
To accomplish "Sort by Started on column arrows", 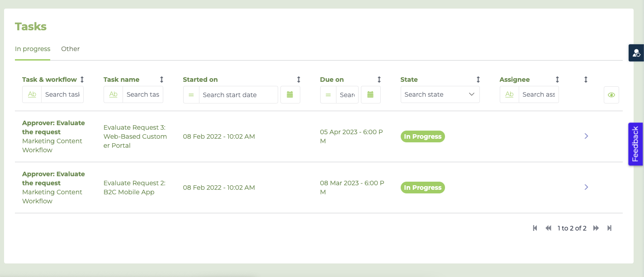I will tap(298, 80).
